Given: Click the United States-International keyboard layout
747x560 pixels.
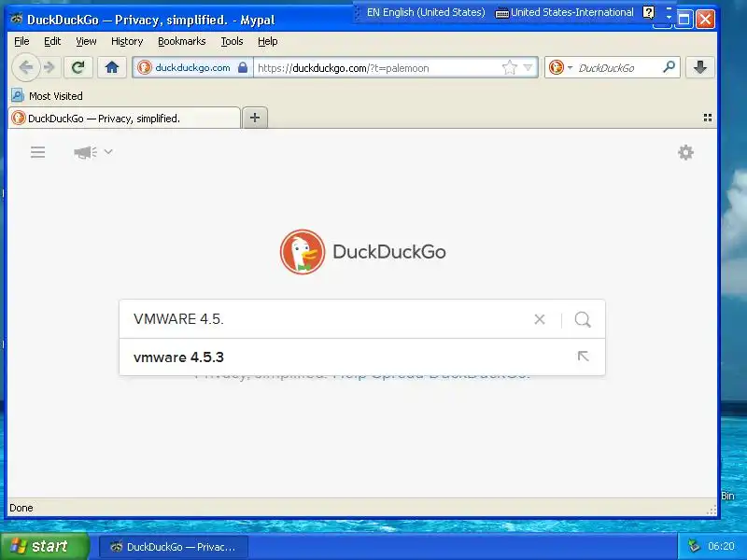Looking at the screenshot, I should (x=565, y=12).
